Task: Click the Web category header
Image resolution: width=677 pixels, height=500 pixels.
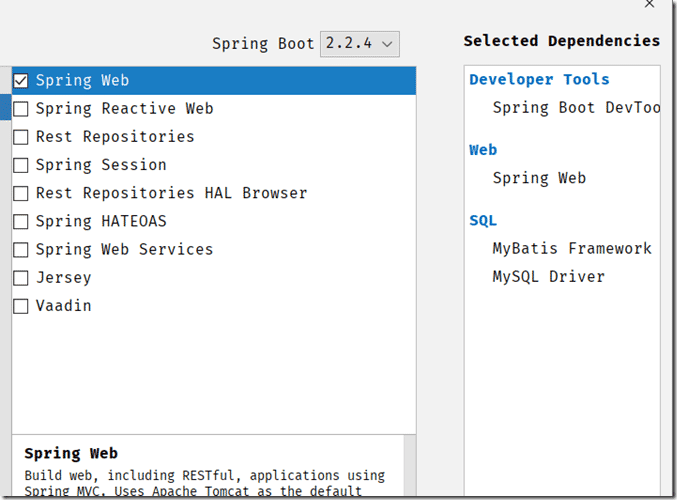Action: pos(483,150)
